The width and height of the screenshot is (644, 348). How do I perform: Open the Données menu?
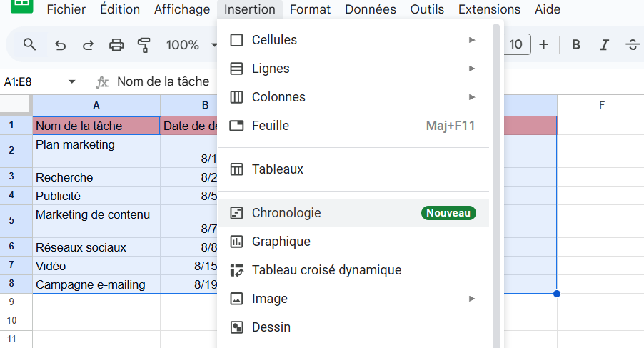[371, 9]
